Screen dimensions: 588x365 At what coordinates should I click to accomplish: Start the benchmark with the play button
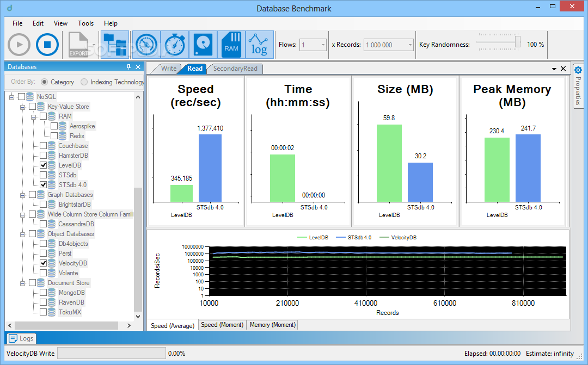point(19,45)
